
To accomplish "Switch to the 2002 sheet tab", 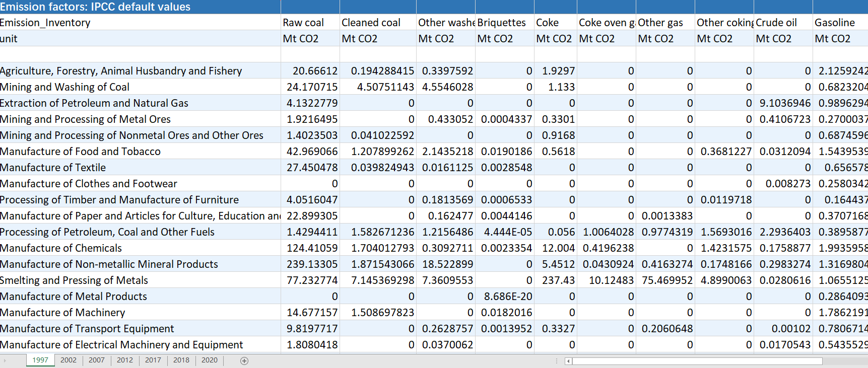I will point(69,360).
